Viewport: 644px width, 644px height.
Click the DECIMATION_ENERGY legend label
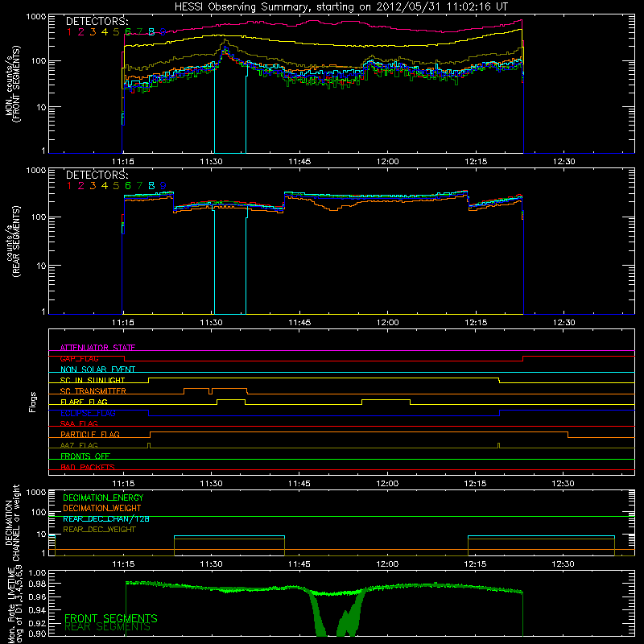click(x=103, y=497)
